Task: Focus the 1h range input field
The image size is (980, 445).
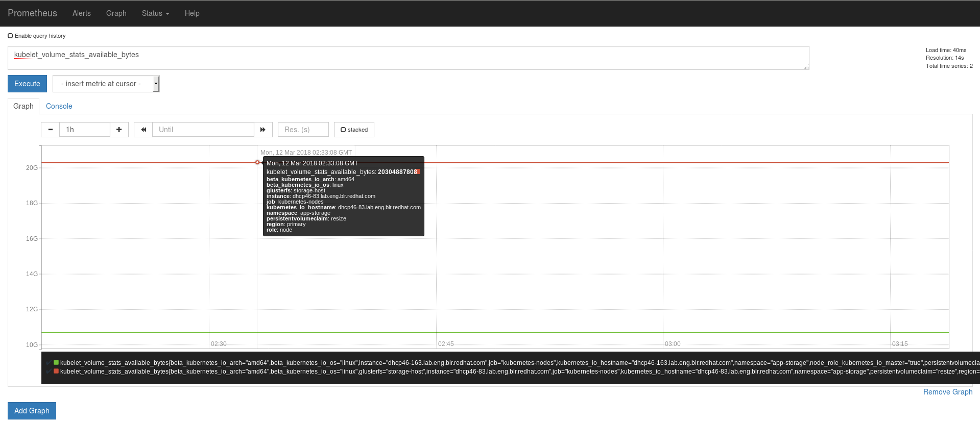Action: (85, 130)
